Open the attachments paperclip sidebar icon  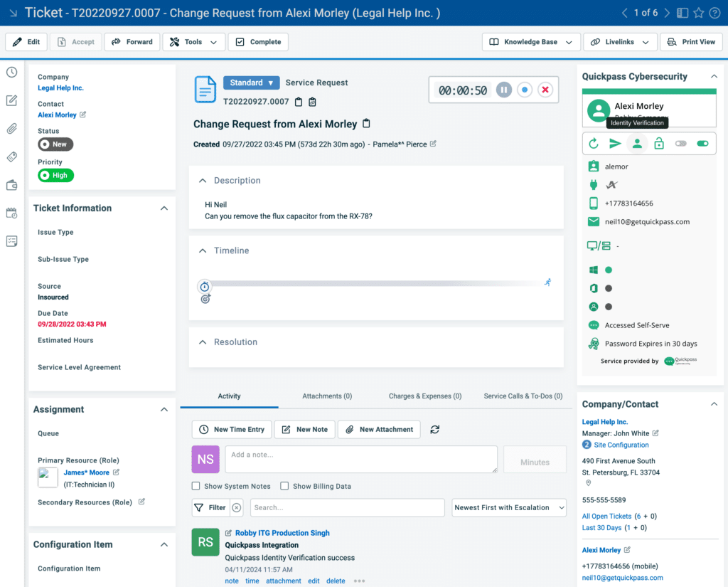coord(11,129)
